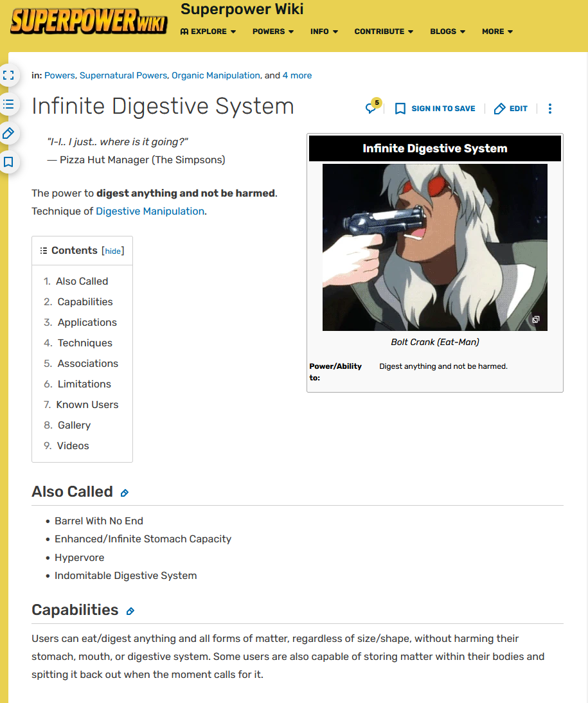Click 'Bolt Crank (Eat-Man)' caption
The height and width of the screenshot is (703, 588).
pyautogui.click(x=435, y=342)
